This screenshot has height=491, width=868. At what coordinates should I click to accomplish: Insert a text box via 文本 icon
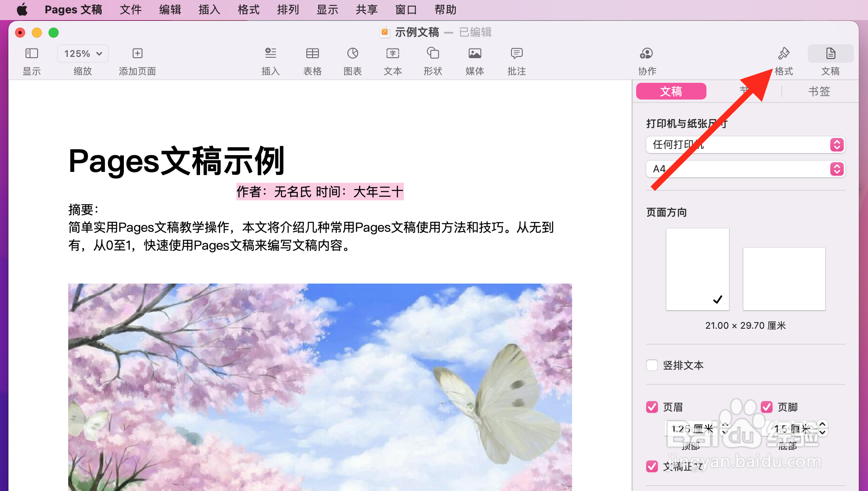coord(393,53)
